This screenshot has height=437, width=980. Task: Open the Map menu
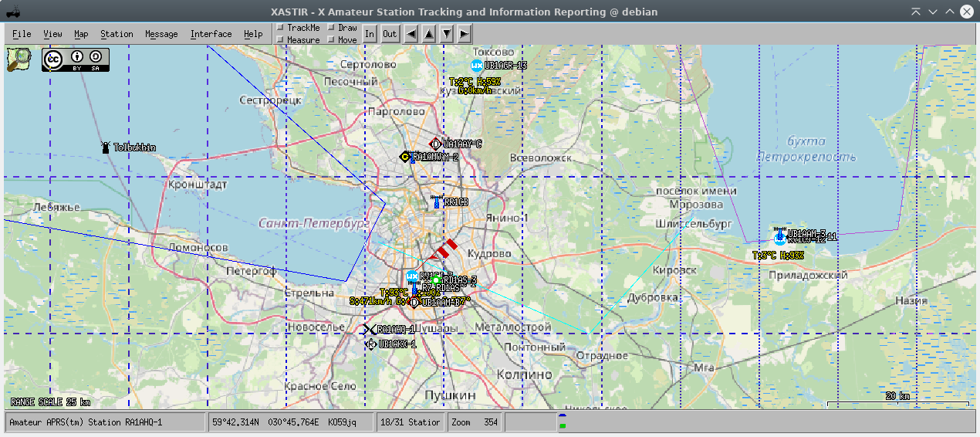tap(81, 34)
